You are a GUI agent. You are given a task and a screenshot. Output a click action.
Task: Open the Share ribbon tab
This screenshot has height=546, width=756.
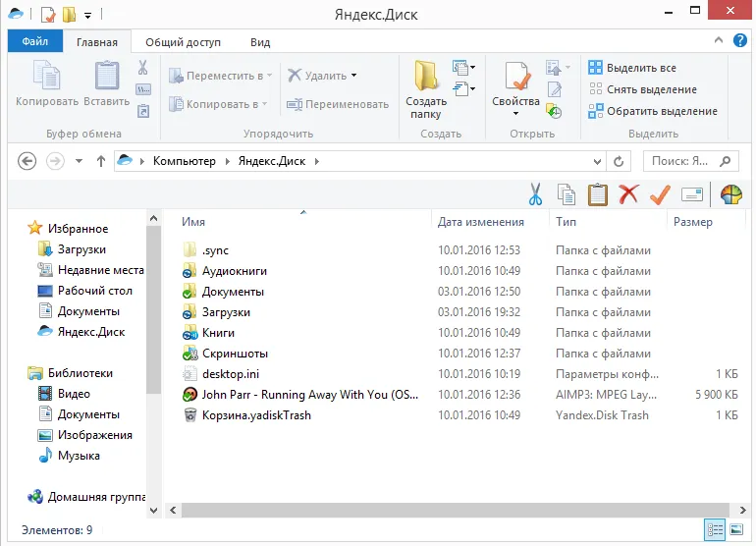[x=184, y=42]
